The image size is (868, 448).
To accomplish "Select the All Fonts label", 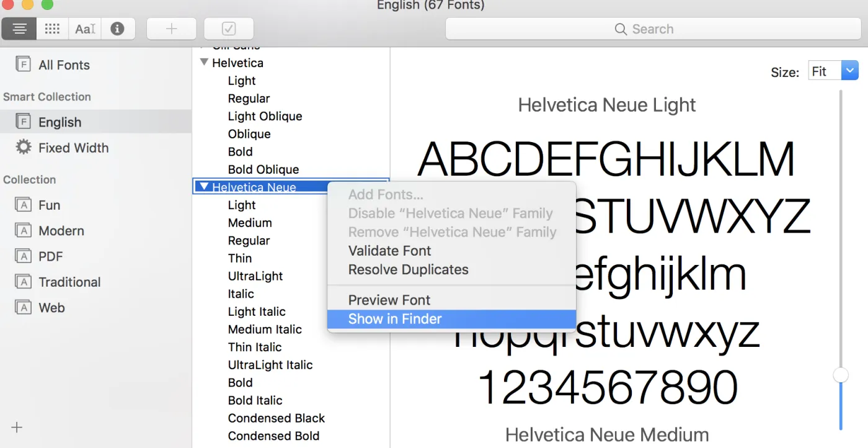I will pos(64,65).
